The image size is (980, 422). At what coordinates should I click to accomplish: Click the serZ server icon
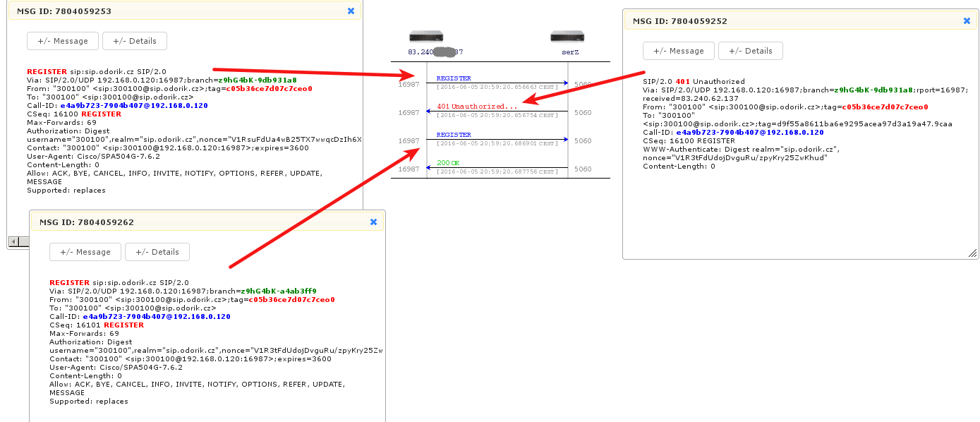[568, 37]
